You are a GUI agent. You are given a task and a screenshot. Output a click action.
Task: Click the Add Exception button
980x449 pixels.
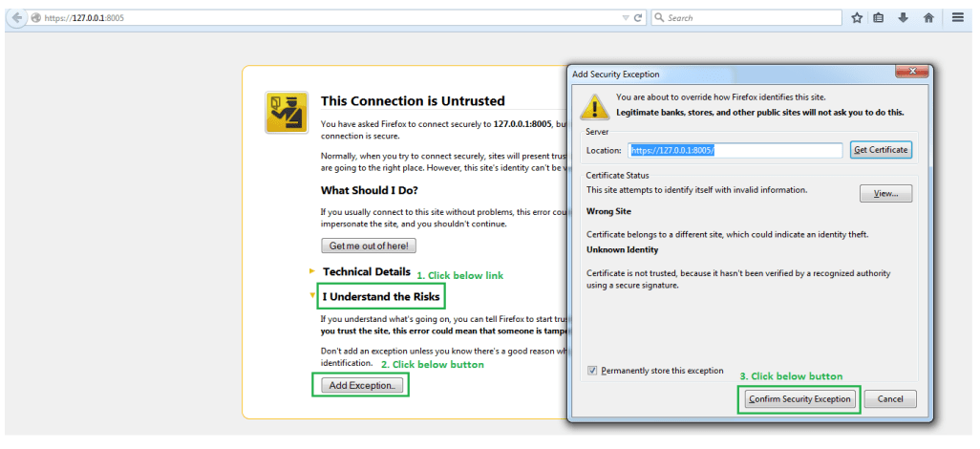coord(361,386)
